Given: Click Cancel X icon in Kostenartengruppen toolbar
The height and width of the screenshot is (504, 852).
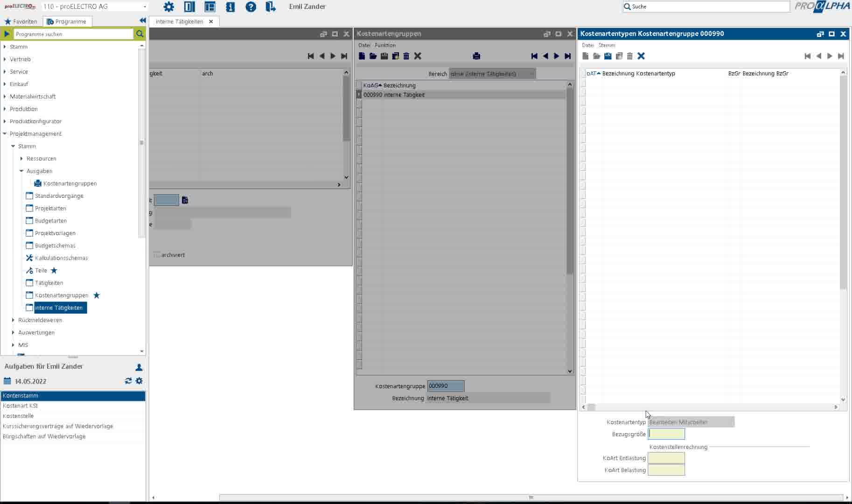Looking at the screenshot, I should 418,56.
